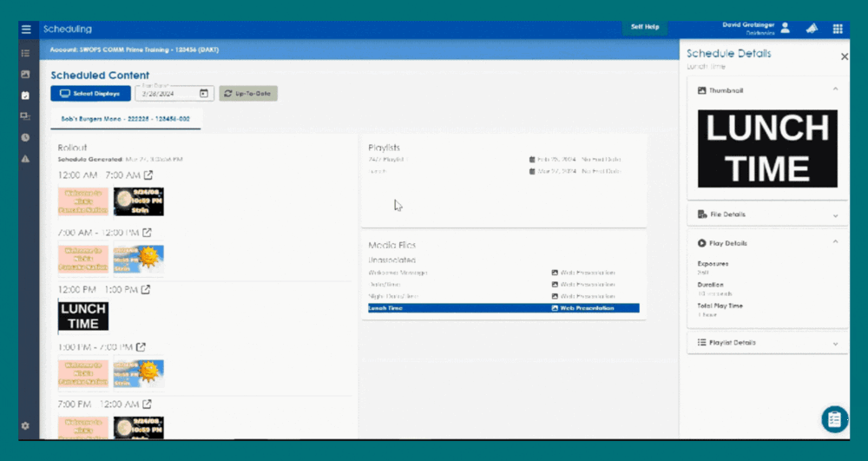Screen dimensions: 868x461
Task: Click the Select Displays button
Action: [x=90, y=93]
